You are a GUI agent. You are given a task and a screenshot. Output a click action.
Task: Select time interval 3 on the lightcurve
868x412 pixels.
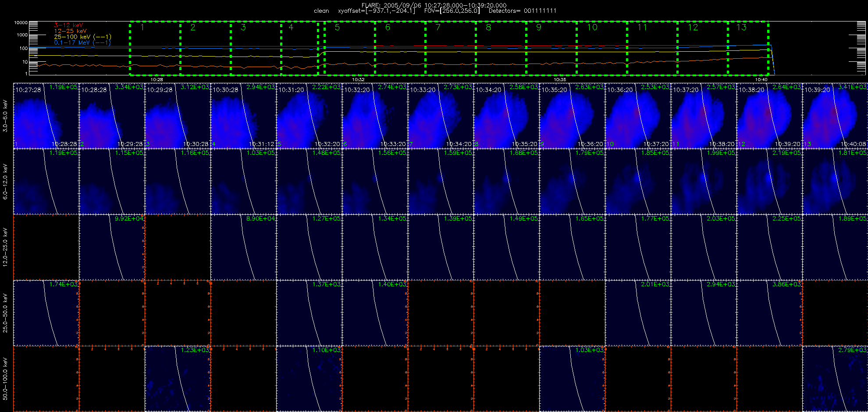click(256, 48)
